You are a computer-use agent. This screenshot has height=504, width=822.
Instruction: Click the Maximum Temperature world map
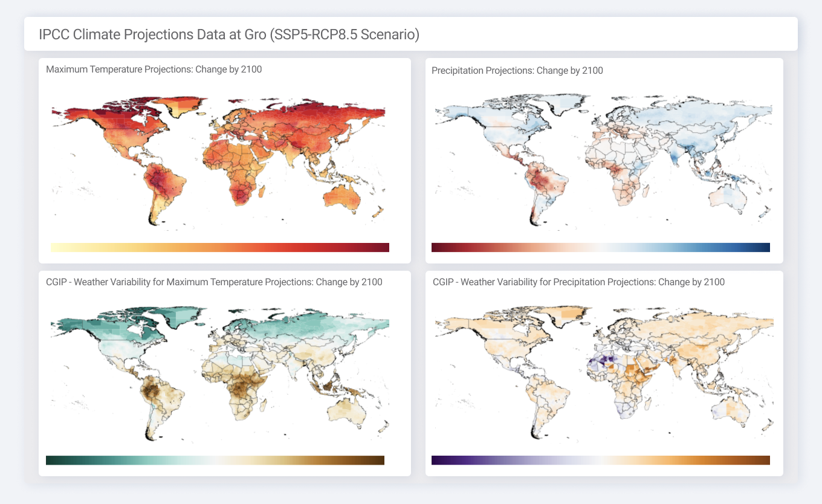click(x=219, y=162)
